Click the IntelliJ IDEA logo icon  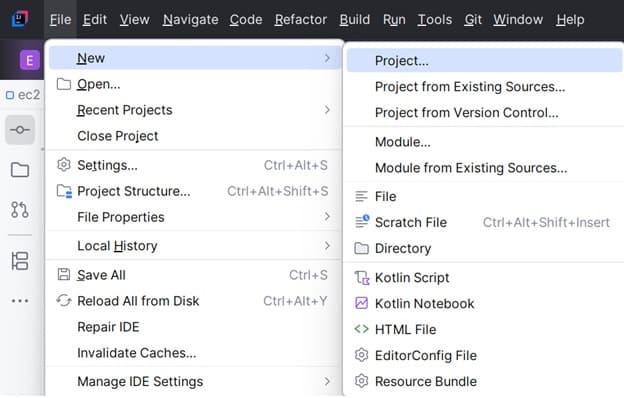tap(20, 19)
